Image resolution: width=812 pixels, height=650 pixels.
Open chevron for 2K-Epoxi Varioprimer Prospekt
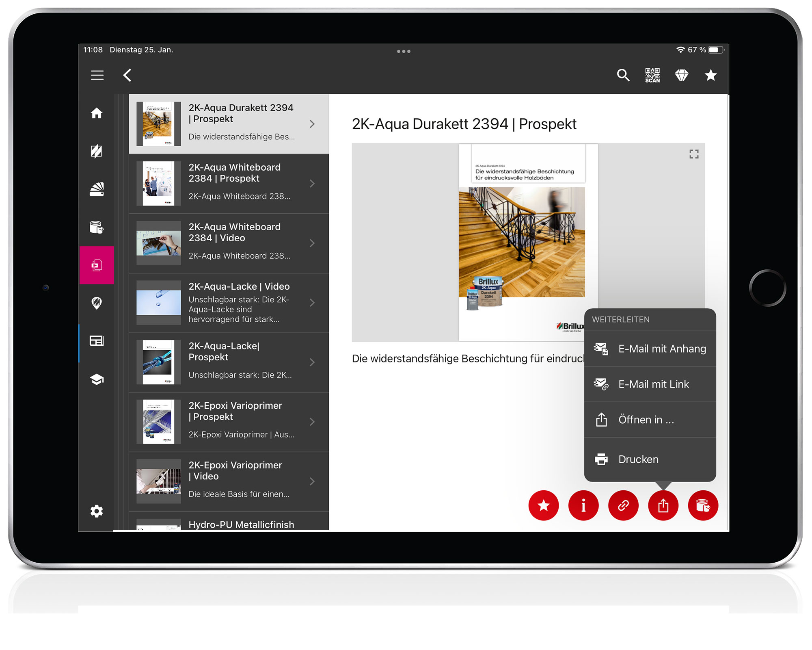312,422
